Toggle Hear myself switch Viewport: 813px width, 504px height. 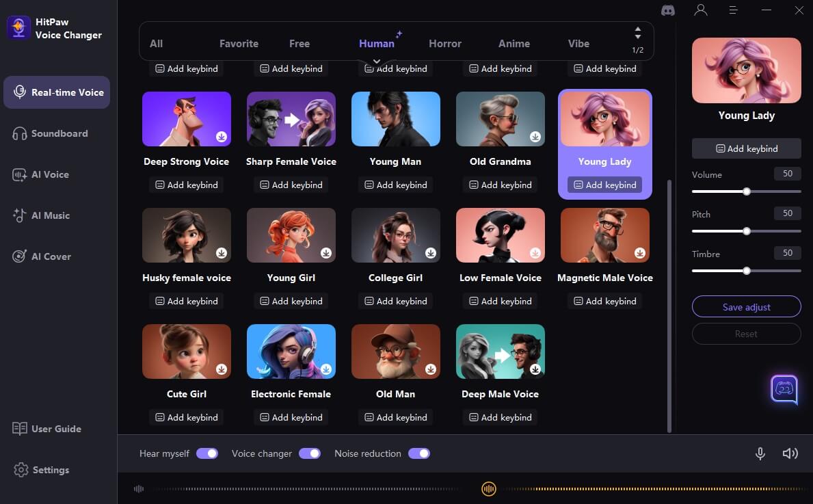pos(206,453)
